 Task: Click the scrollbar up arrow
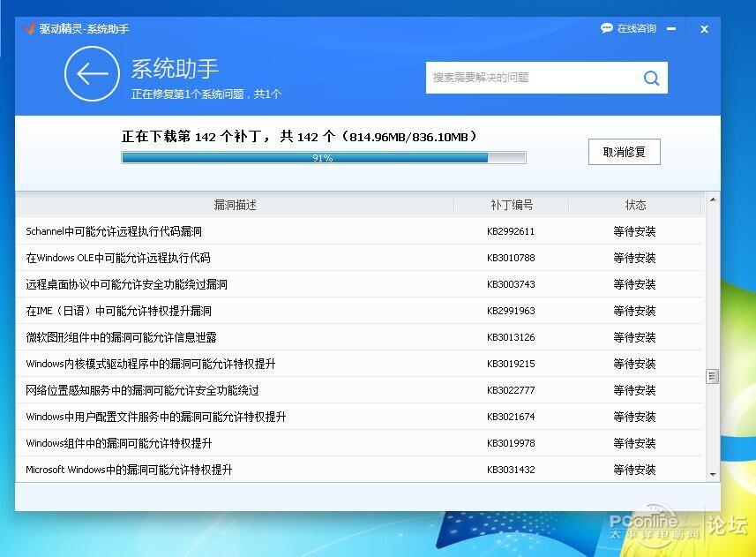pyautogui.click(x=713, y=199)
